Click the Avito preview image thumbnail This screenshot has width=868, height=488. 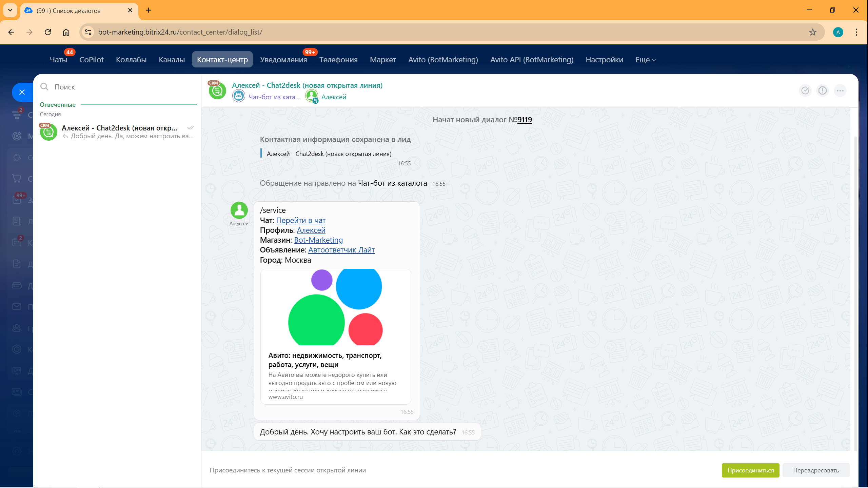pyautogui.click(x=335, y=307)
